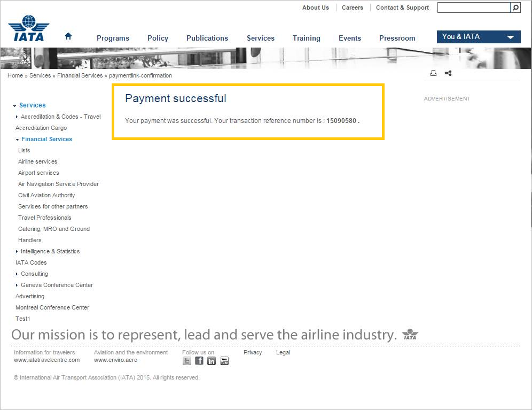Image resolution: width=532 pixels, height=410 pixels.
Task: Click the Payment successful heading
Action: 175,98
